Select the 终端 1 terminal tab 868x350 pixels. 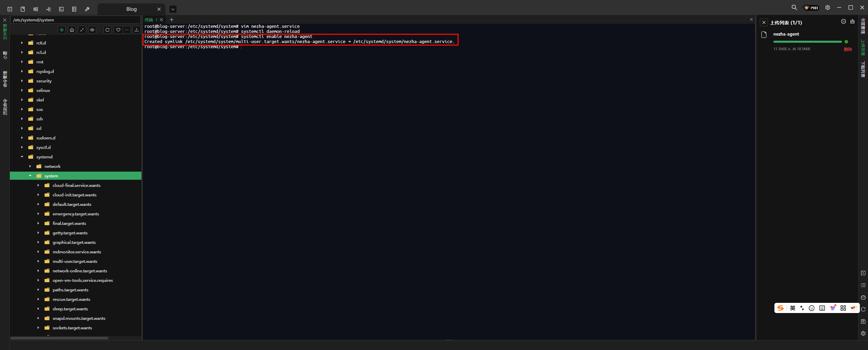151,20
